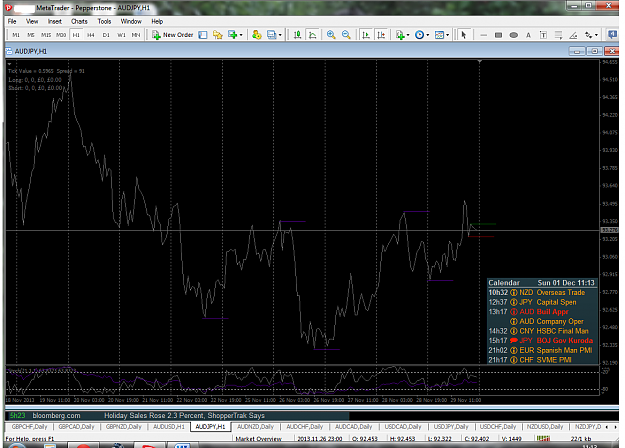625x448 pixels.
Task: Click the Indicators list add icon
Action: point(400,35)
